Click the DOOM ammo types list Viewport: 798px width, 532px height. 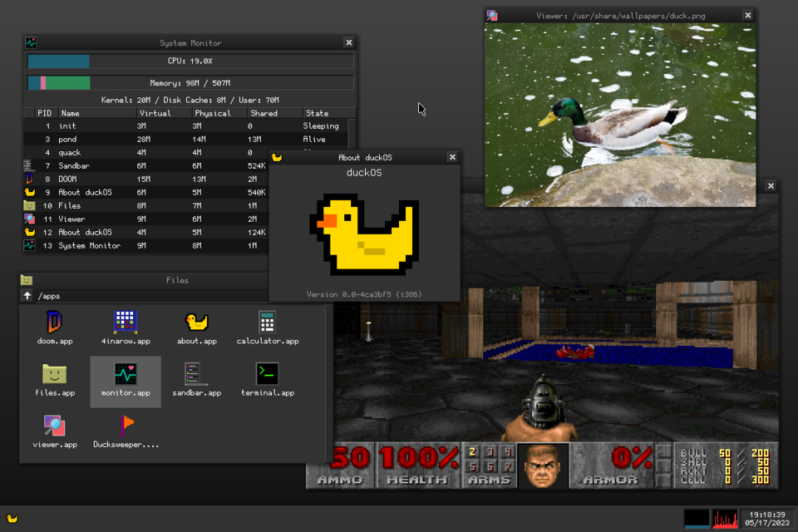coord(725,465)
